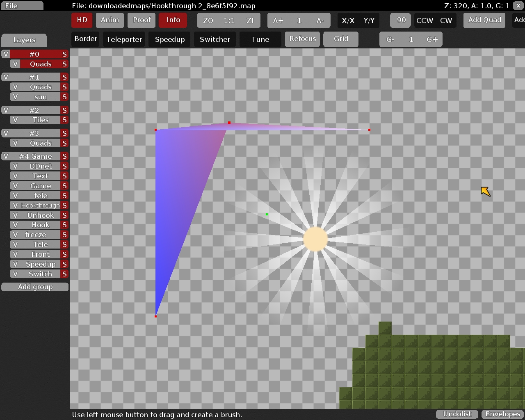Select the freeze layer
This screenshot has height=420, width=525.
click(x=36, y=235)
